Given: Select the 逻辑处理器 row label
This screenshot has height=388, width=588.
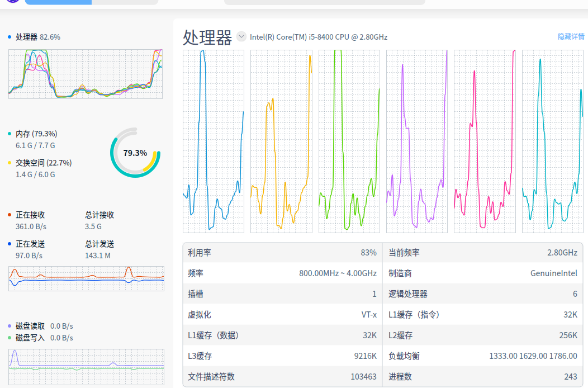Looking at the screenshot, I should tap(408, 294).
